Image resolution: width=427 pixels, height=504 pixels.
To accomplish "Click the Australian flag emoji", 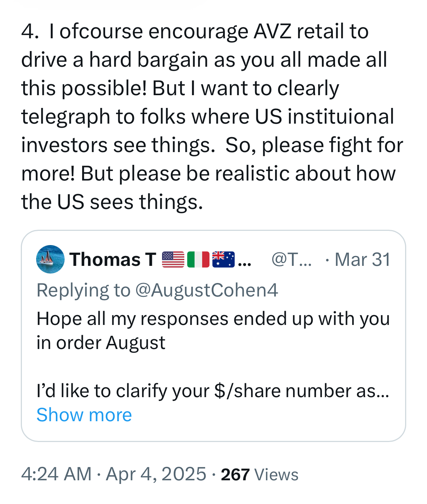I will pos(223,259).
